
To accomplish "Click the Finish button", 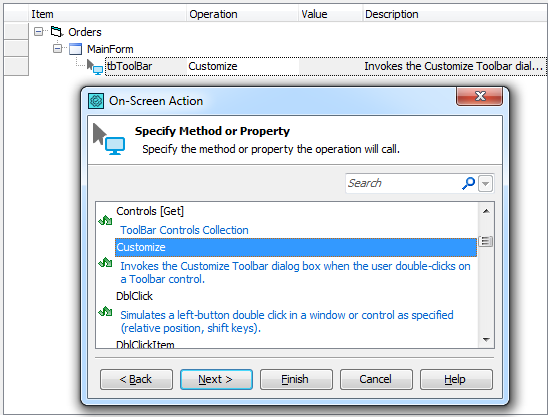I will coord(296,379).
